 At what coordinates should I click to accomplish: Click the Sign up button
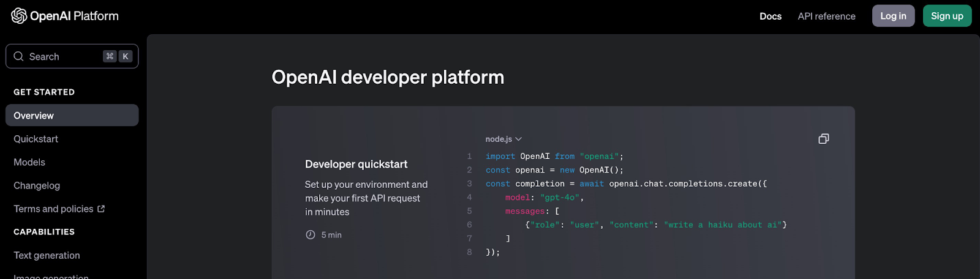click(x=948, y=16)
